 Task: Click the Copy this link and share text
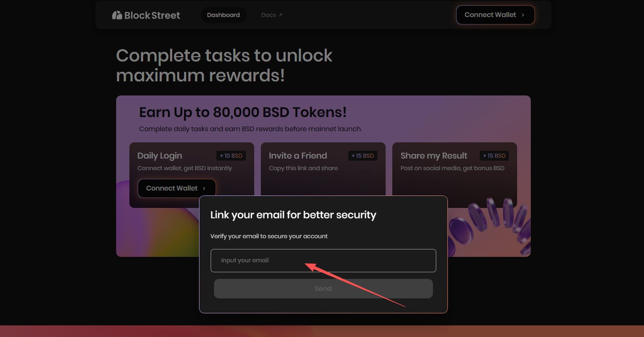[x=303, y=168]
